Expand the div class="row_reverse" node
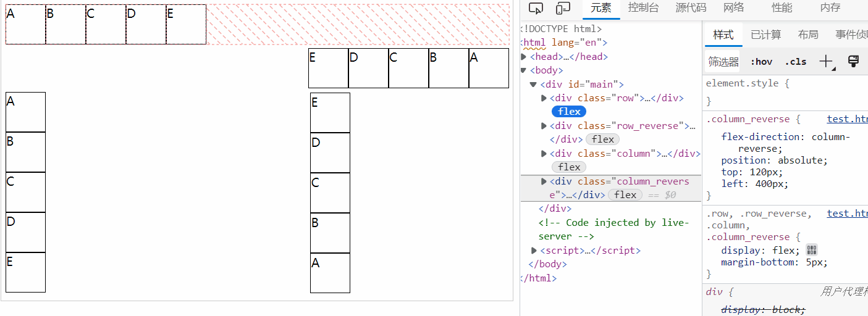The width and height of the screenshot is (868, 316). coord(544,126)
